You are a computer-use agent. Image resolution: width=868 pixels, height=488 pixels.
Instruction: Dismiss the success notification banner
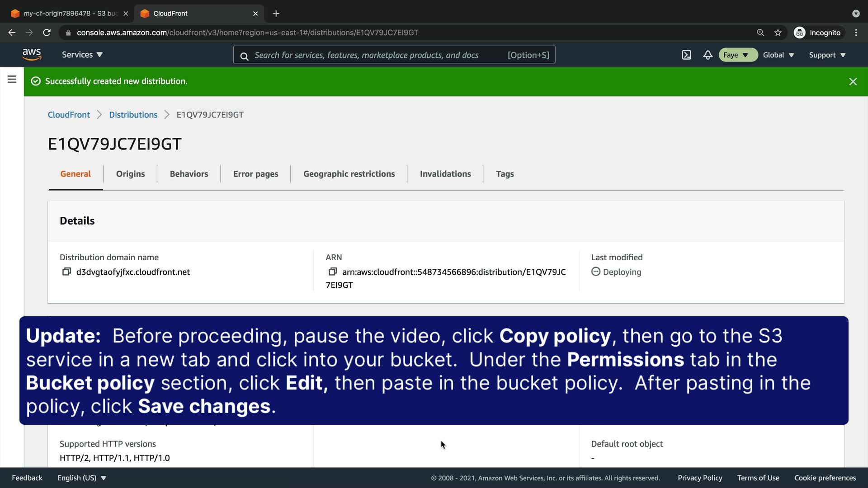point(853,81)
